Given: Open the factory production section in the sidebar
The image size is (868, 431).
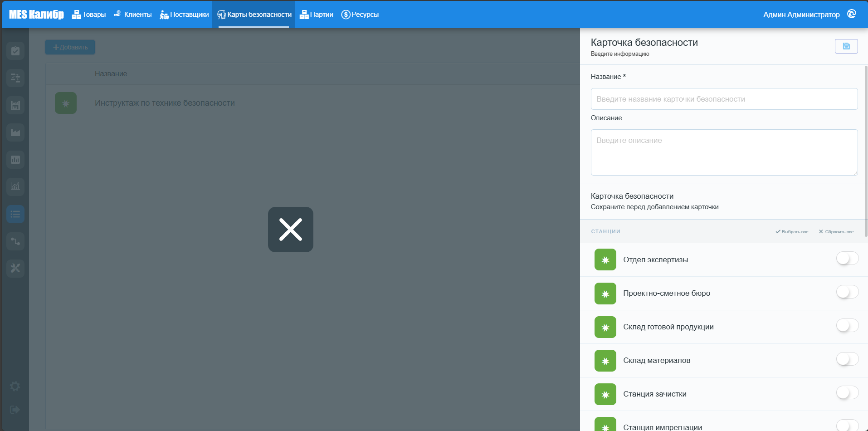Looking at the screenshot, I should (15, 132).
